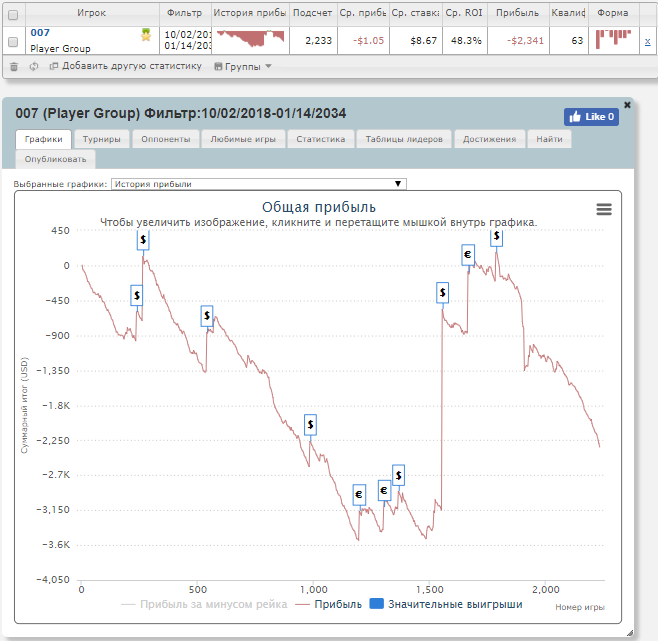Click the refresh arrows icon in toolbar
This screenshot has width=658, height=641.
(x=34, y=66)
